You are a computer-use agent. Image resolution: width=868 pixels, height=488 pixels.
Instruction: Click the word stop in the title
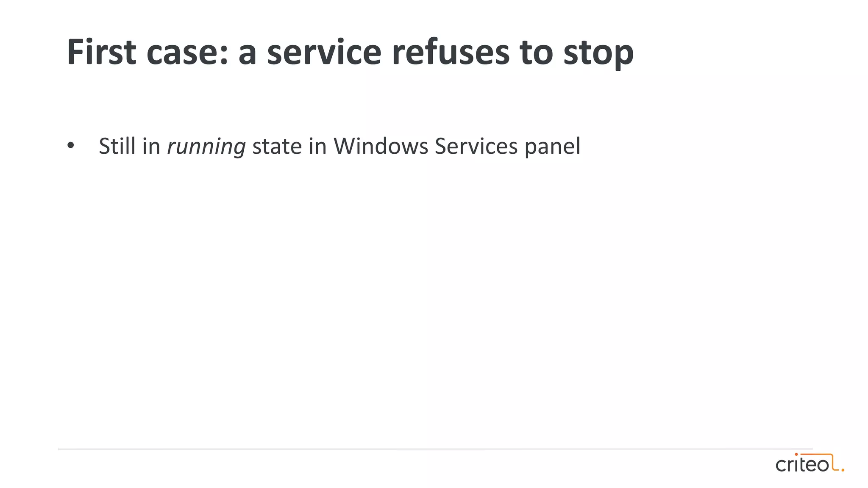point(598,54)
